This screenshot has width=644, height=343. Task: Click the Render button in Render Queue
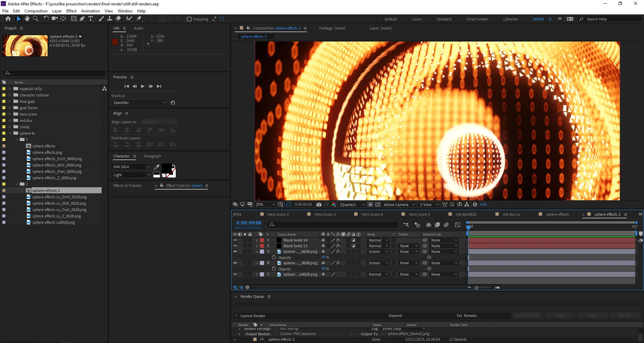point(625,315)
